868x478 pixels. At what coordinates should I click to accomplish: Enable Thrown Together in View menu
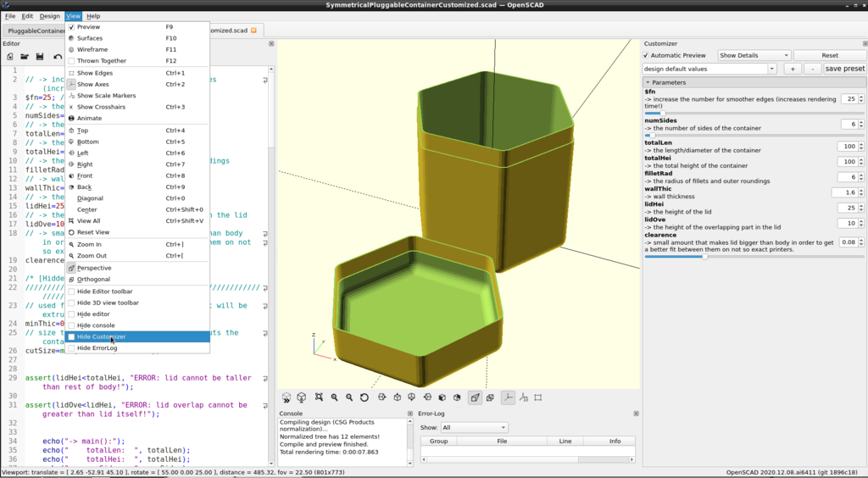point(71,61)
